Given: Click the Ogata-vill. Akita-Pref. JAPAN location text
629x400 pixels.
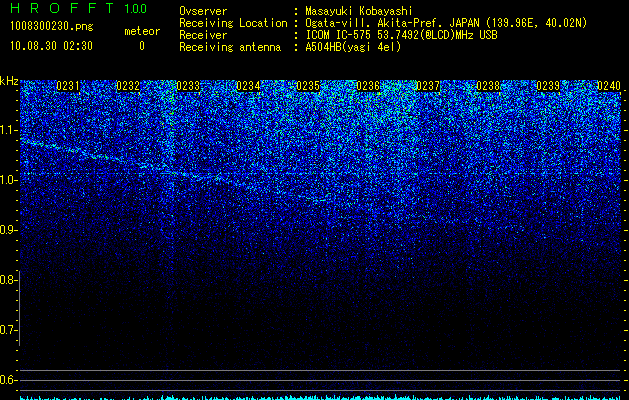Looking at the screenshot, I should click(446, 23).
